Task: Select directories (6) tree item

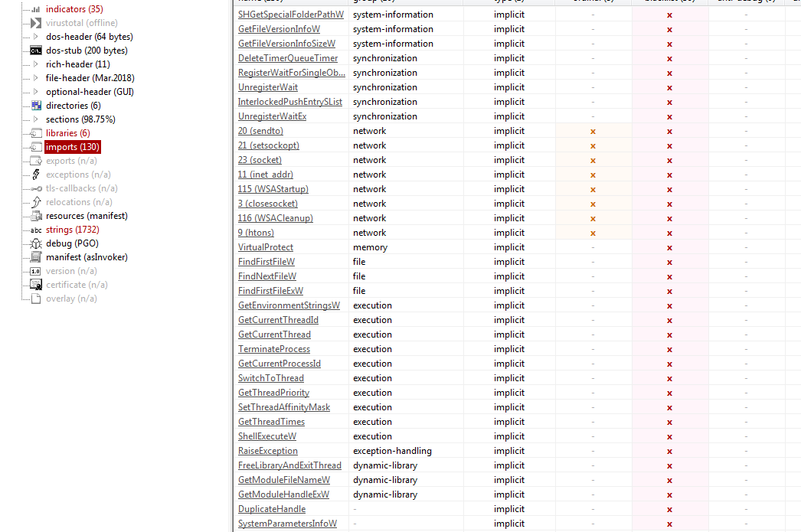Action: point(73,106)
